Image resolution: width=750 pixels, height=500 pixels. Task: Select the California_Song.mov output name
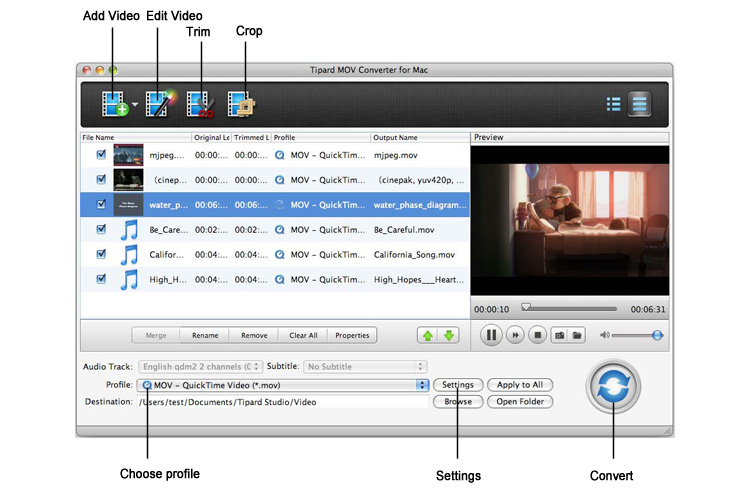point(414,255)
